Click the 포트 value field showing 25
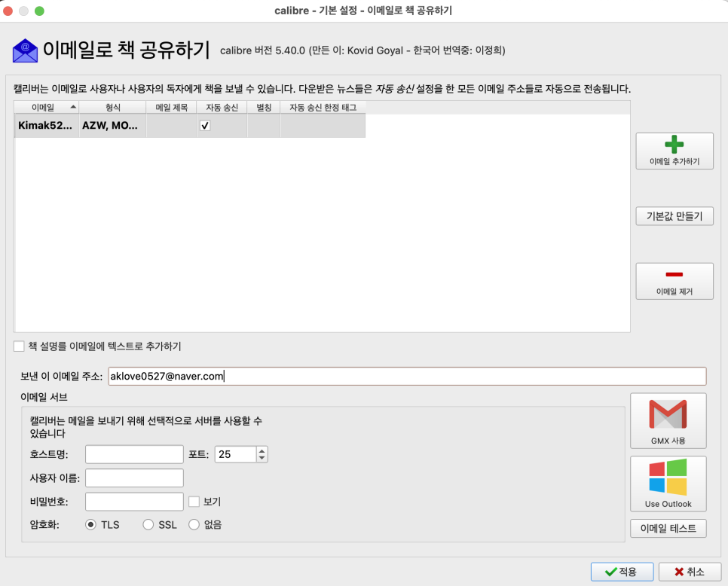 click(235, 454)
